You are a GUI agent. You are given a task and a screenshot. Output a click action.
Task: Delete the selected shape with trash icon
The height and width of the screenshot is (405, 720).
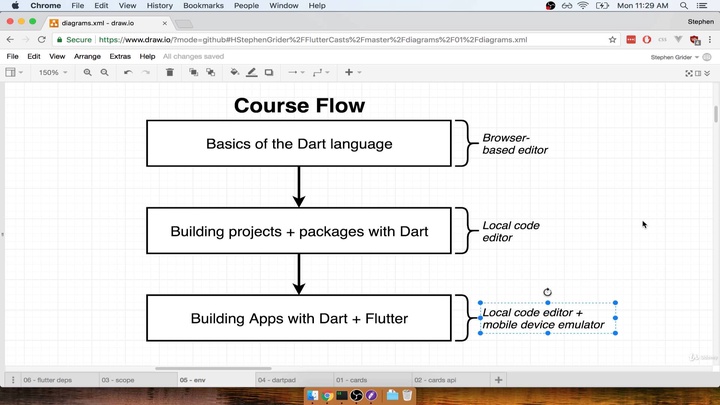[x=169, y=72]
